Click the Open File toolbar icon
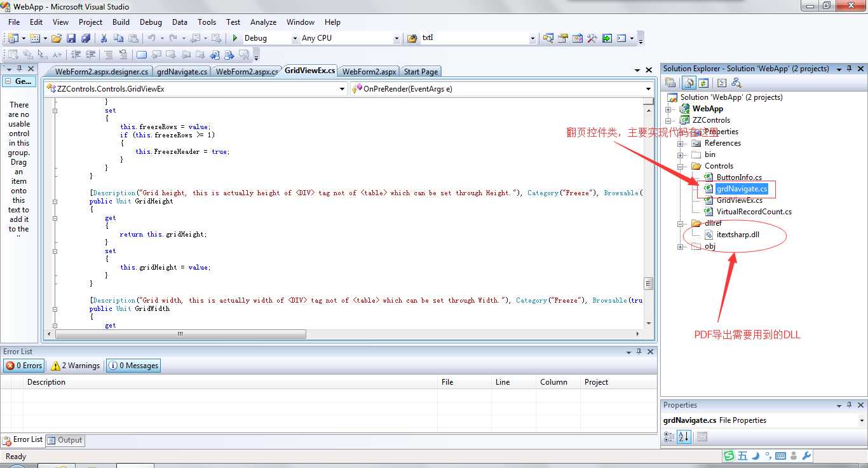The width and height of the screenshot is (868, 468). (57, 38)
